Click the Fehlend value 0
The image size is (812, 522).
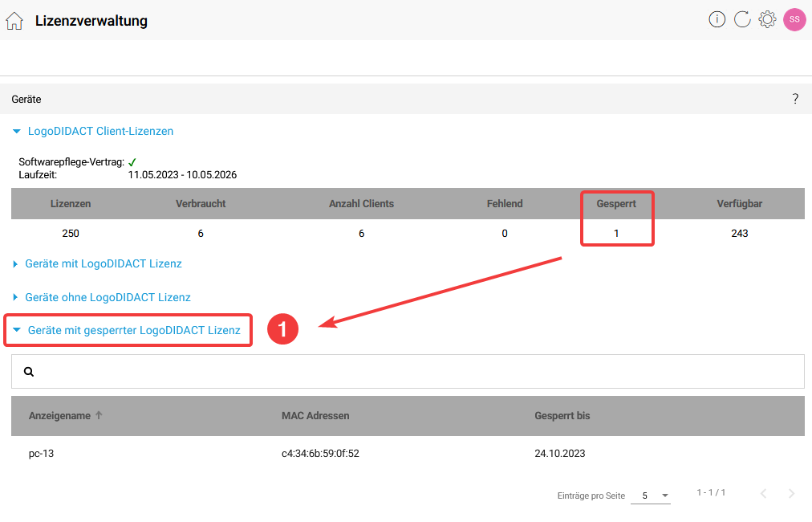pyautogui.click(x=505, y=233)
